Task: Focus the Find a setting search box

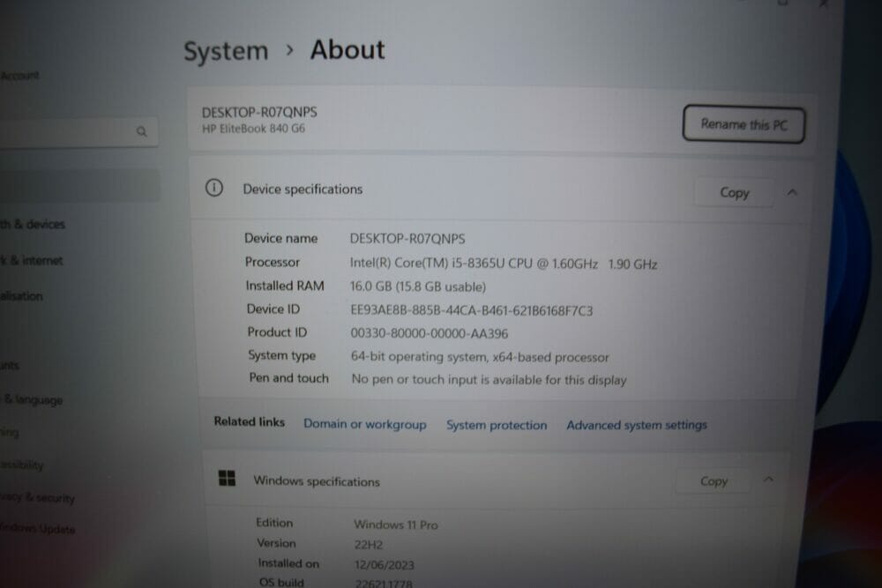Action: pos(78,131)
